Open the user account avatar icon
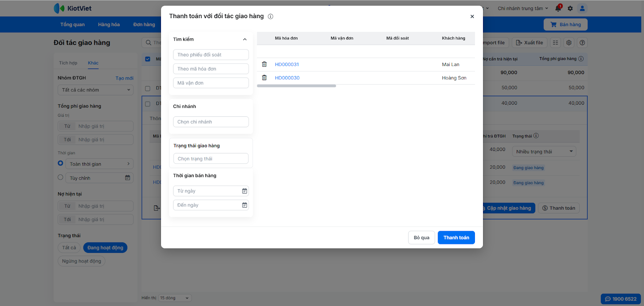The width and height of the screenshot is (644, 306). (582, 8)
